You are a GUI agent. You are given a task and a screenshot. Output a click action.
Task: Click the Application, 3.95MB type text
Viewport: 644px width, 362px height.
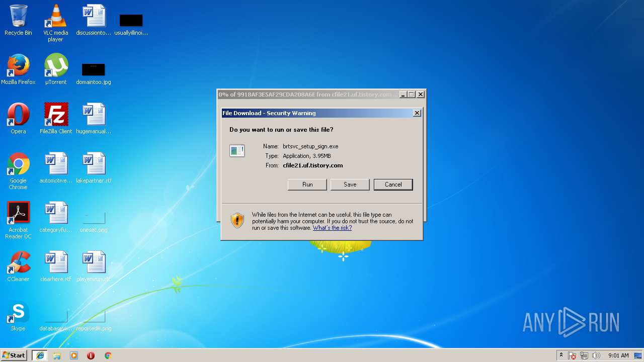coord(307,156)
